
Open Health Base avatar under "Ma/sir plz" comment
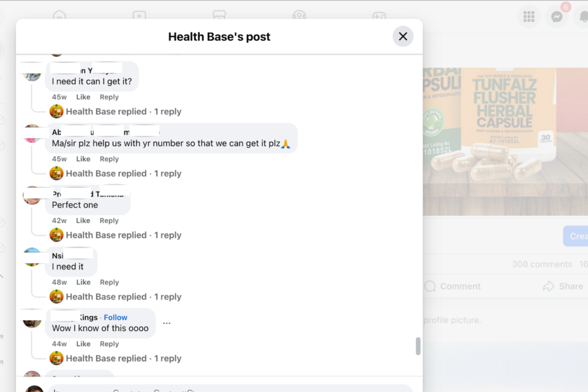click(56, 173)
